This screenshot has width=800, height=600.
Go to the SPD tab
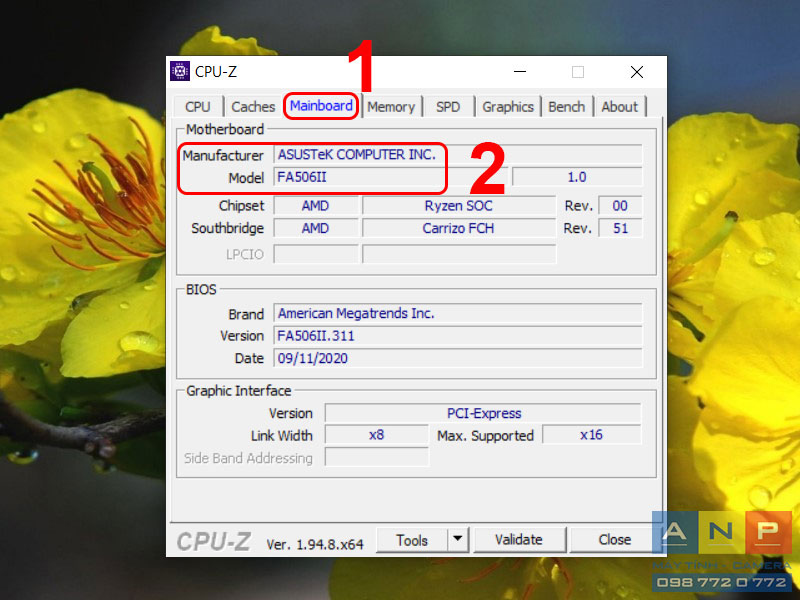[448, 107]
